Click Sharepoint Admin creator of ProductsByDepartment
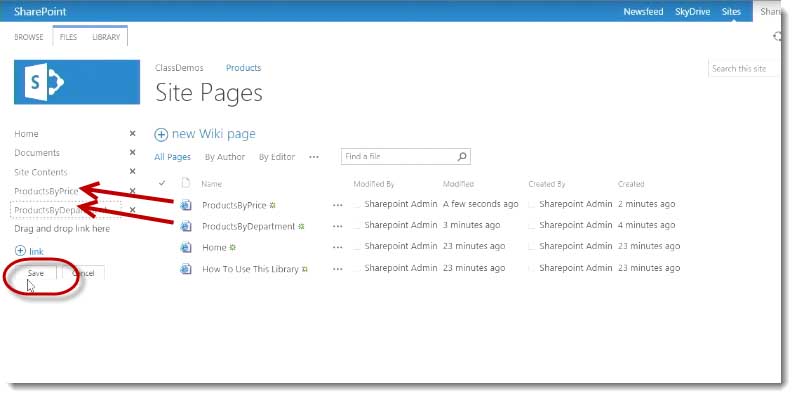The height and width of the screenshot is (398, 796). pyautogui.click(x=576, y=224)
